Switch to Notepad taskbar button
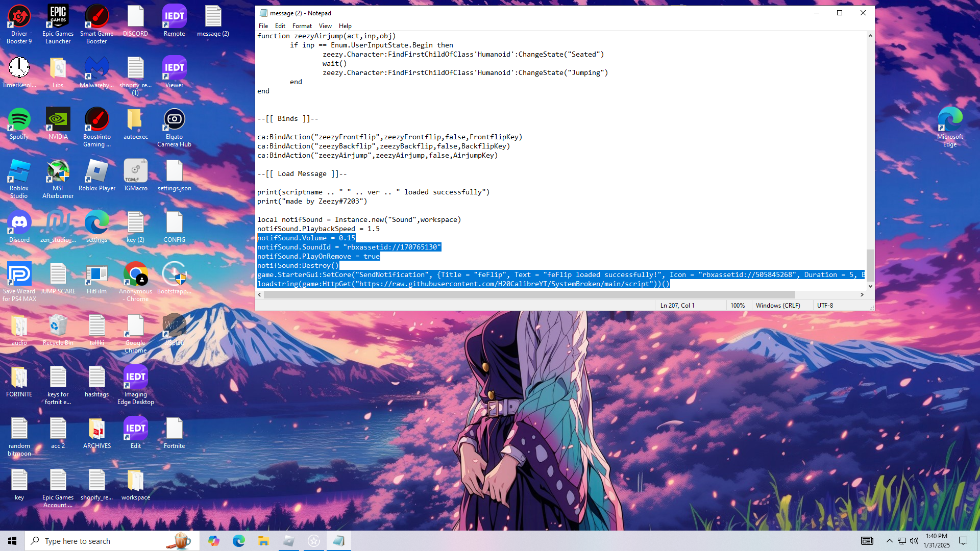 click(x=339, y=541)
